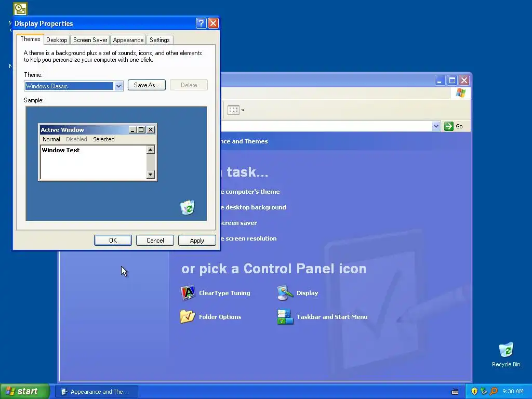Open the Start menu
The image size is (532, 399).
pos(24,392)
